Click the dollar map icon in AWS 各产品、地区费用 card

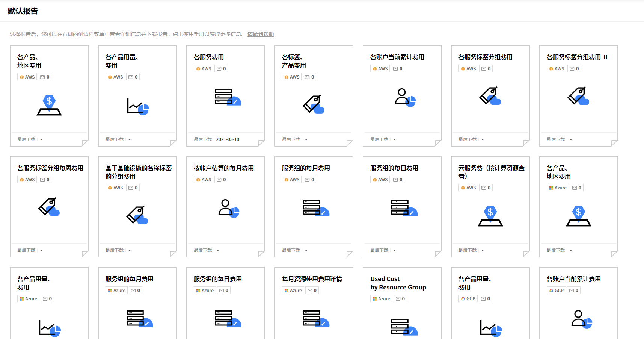pyautogui.click(x=49, y=105)
